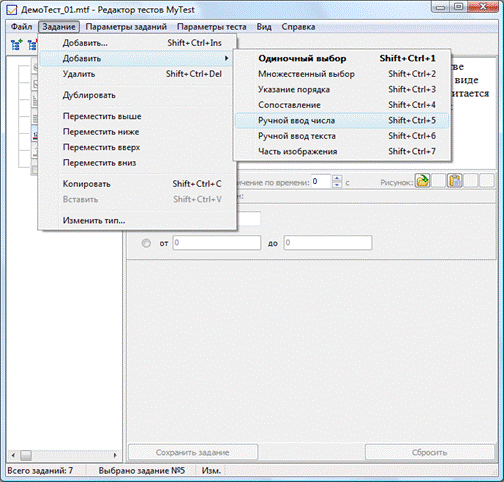Click the load picture from file icon
This screenshot has width=504, height=482.
(x=422, y=181)
